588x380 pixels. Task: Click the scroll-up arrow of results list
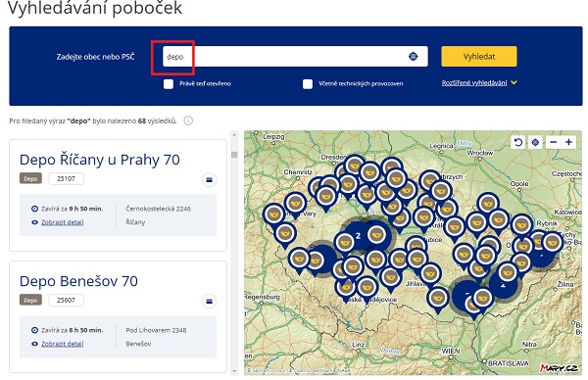[x=234, y=134]
